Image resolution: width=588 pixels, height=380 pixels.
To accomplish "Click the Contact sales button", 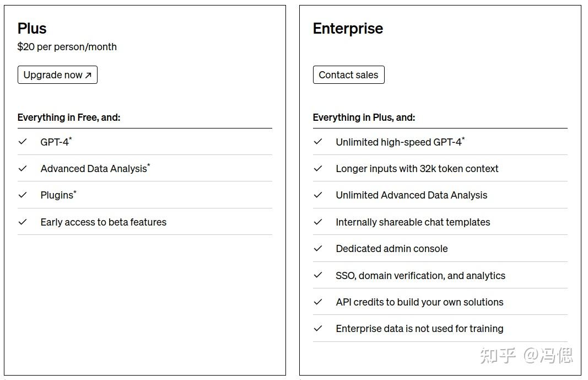I will point(348,75).
